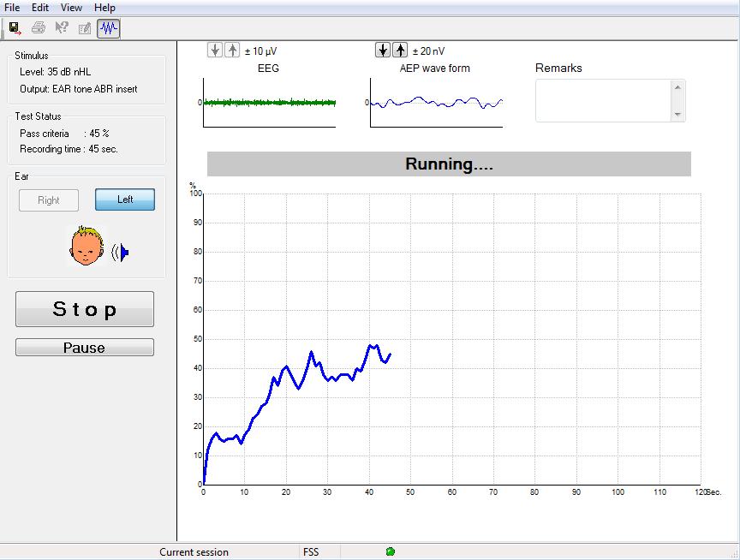Screen dimensions: 740x560
Task: Click the '± 10 µV' EEG scale label
Action: [260, 51]
